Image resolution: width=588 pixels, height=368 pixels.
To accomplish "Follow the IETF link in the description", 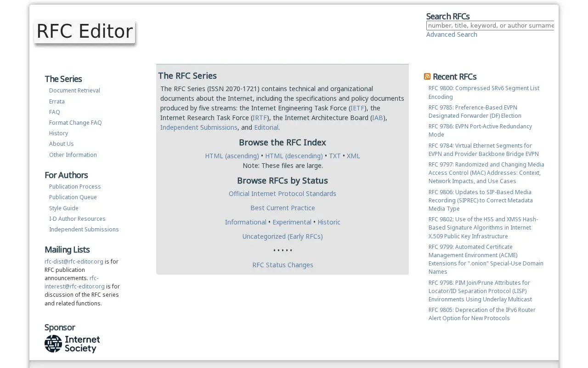I will [x=357, y=108].
